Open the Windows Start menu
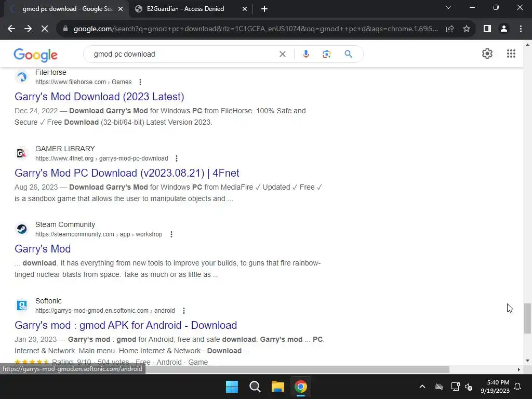532x399 pixels. [232, 387]
